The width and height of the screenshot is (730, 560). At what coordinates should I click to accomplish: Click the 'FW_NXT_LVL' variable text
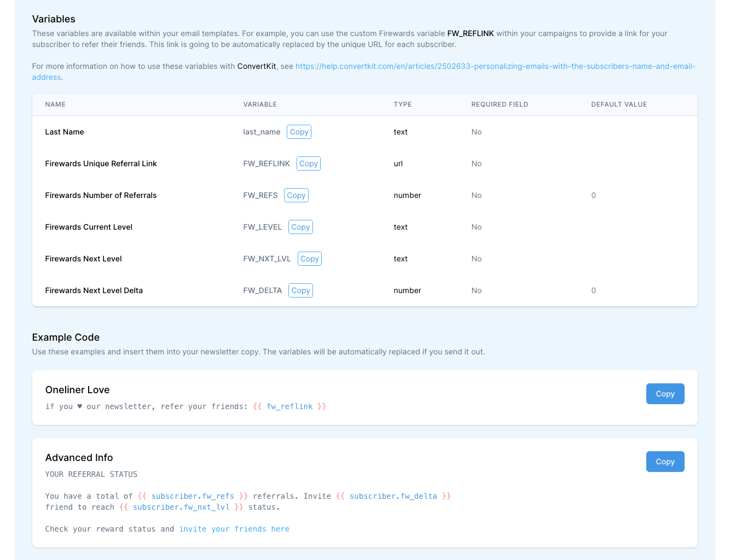click(267, 259)
